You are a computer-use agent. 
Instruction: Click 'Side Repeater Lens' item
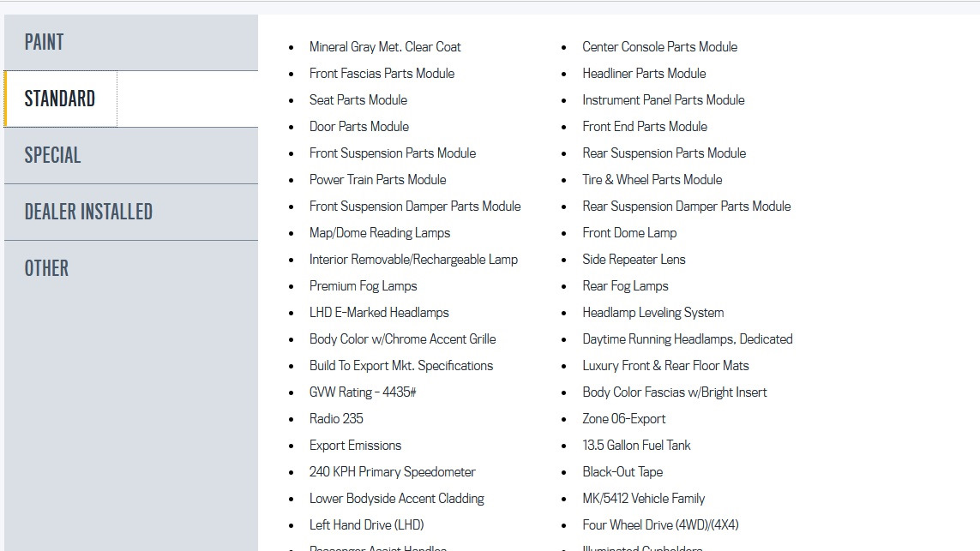(634, 260)
